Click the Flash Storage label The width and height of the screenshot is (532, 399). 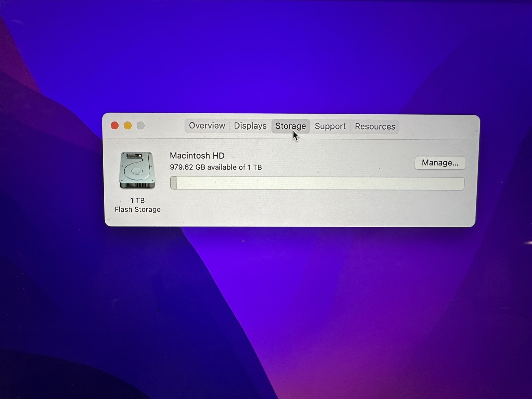tap(138, 209)
